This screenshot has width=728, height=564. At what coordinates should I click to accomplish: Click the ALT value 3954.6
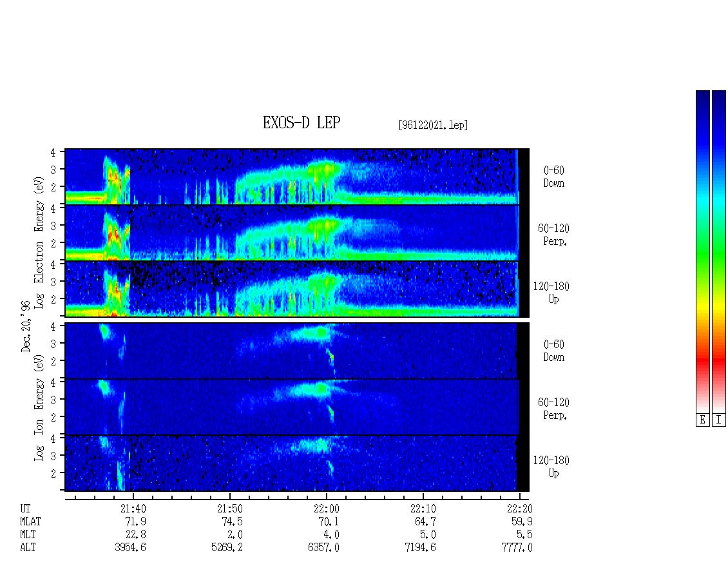click(x=131, y=548)
